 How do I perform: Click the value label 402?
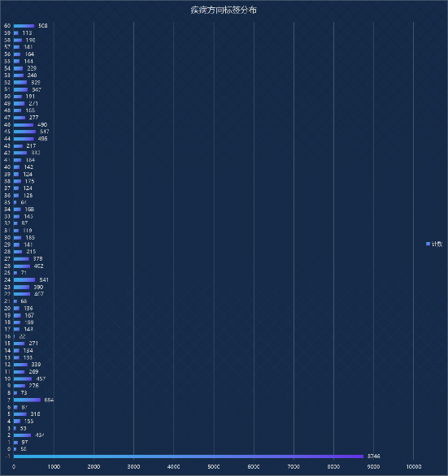(x=38, y=266)
